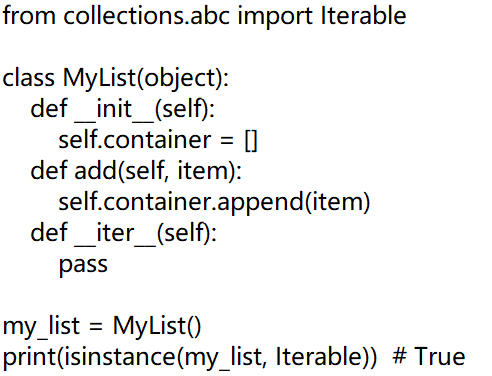Screen dimensions: 492x376
Task: Click 'Iterable' inside the isinstance call
Action: (x=319, y=357)
